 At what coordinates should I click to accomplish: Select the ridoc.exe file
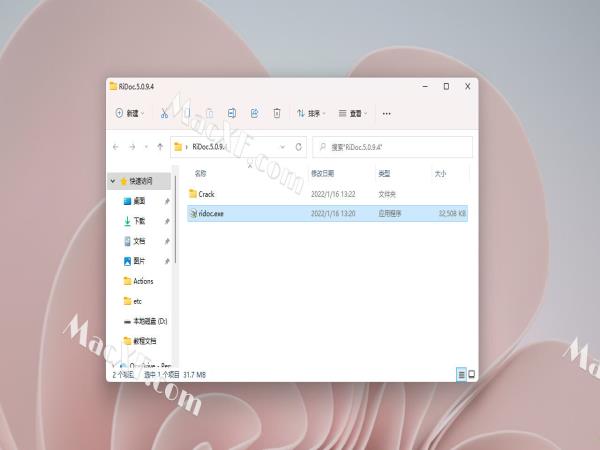tap(327, 213)
